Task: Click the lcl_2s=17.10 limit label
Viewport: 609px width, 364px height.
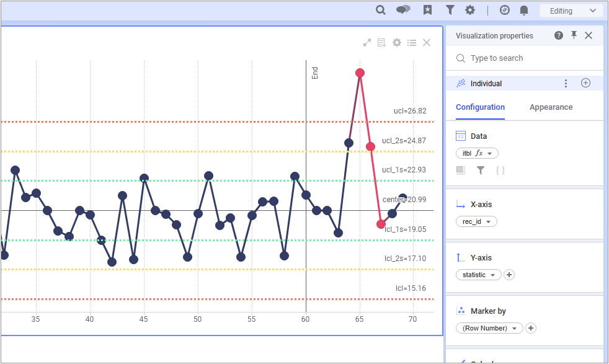Action: coord(406,259)
